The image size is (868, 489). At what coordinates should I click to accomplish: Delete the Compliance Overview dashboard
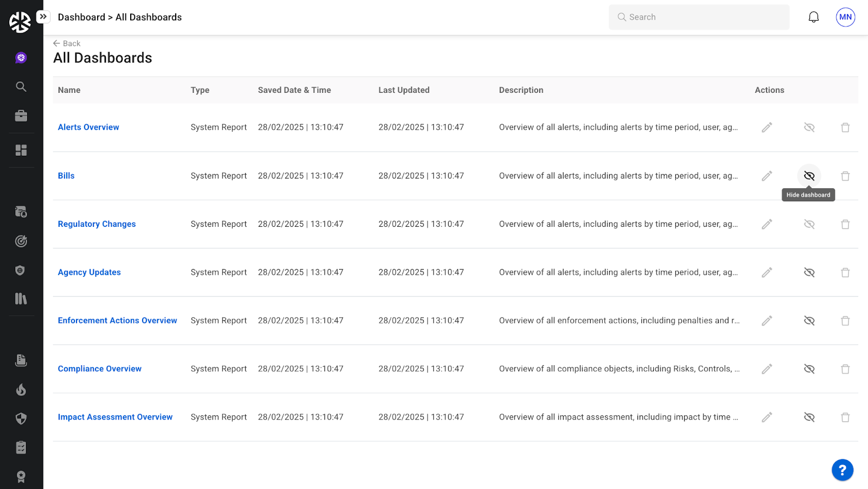click(x=845, y=369)
